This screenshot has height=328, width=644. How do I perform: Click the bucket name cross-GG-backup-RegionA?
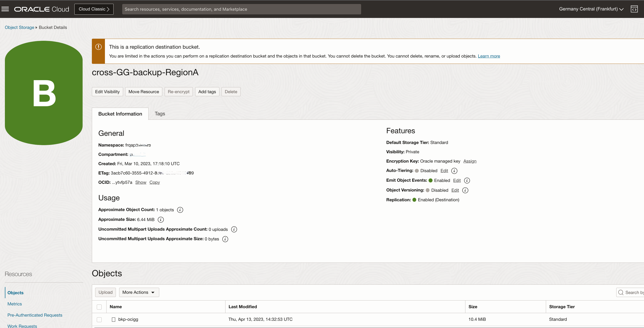[145, 72]
